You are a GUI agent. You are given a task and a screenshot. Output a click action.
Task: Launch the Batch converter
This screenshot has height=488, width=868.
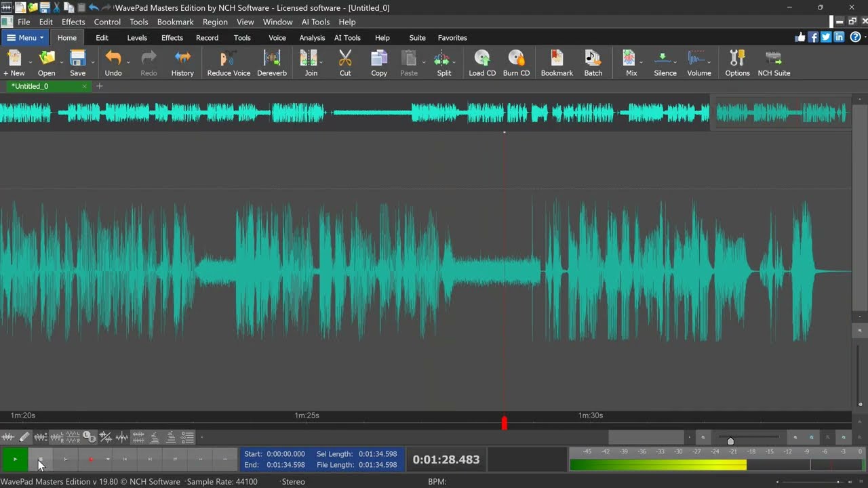593,63
